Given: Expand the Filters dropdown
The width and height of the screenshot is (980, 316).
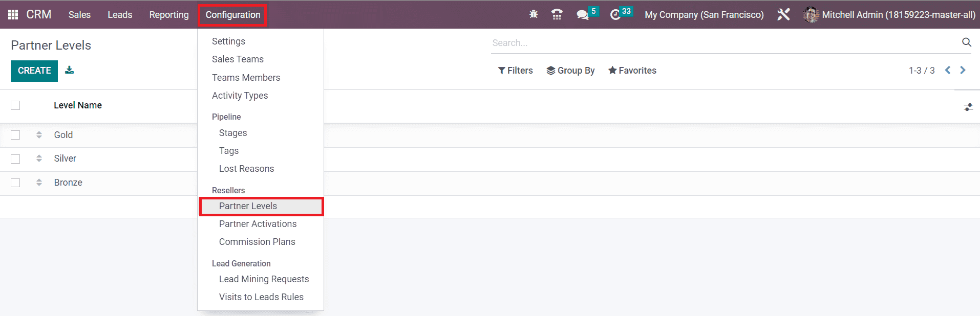Looking at the screenshot, I should (x=515, y=71).
